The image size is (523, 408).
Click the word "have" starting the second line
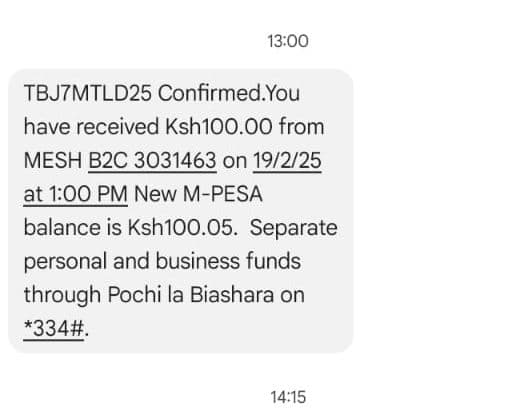coord(47,127)
